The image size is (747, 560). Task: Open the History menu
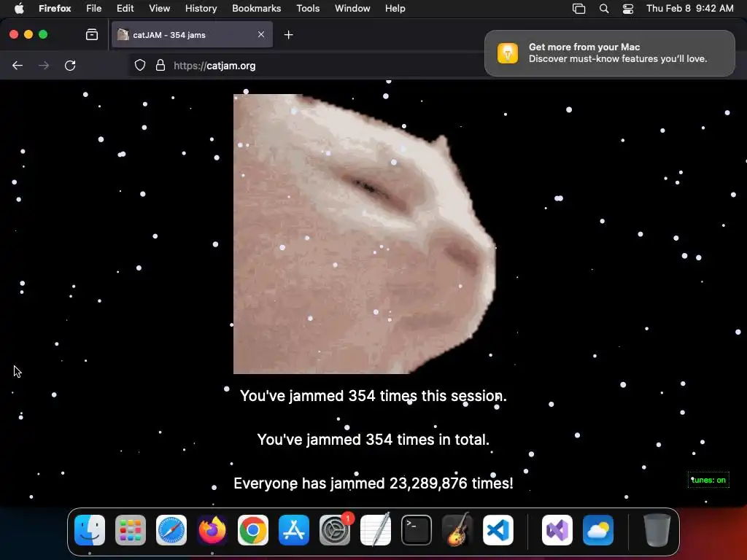tap(201, 8)
